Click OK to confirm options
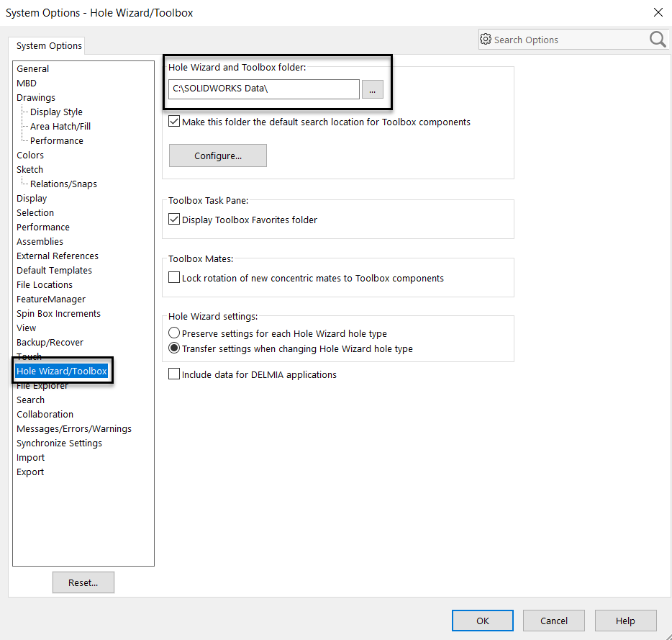The height and width of the screenshot is (640, 672). 482,621
